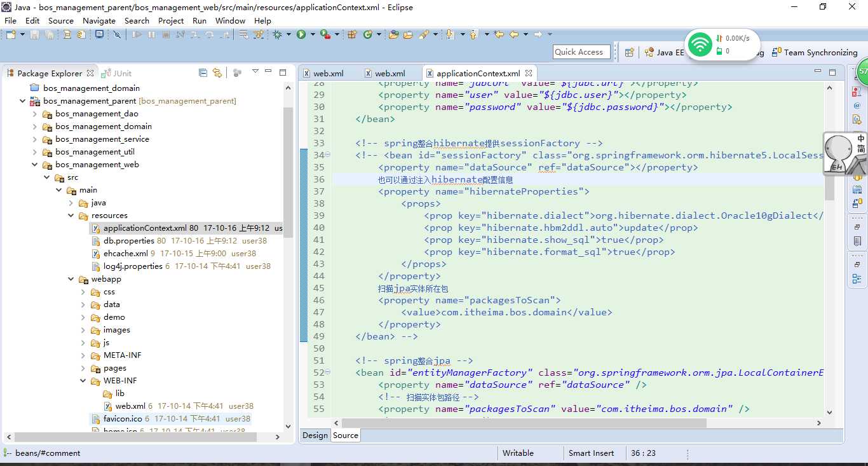Click the Open Type toolbar icon
The width and height of the screenshot is (868, 466).
[393, 34]
